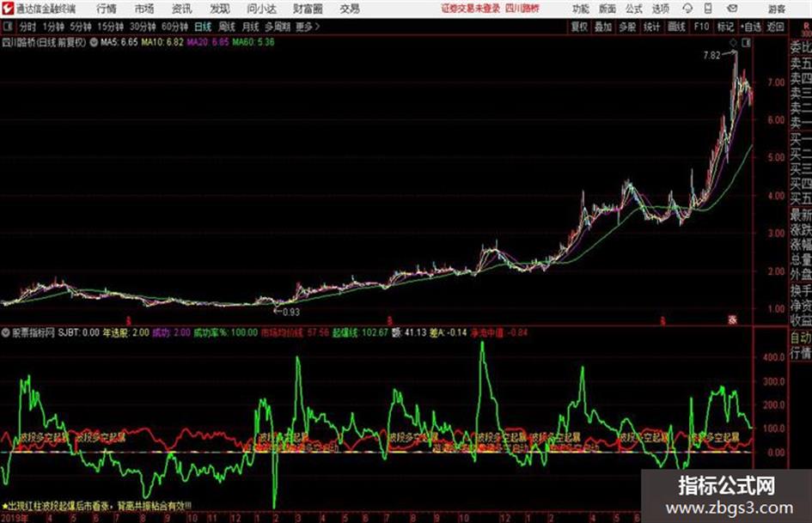Switch to 60分钟 period
The width and height of the screenshot is (812, 523).
[x=174, y=27]
